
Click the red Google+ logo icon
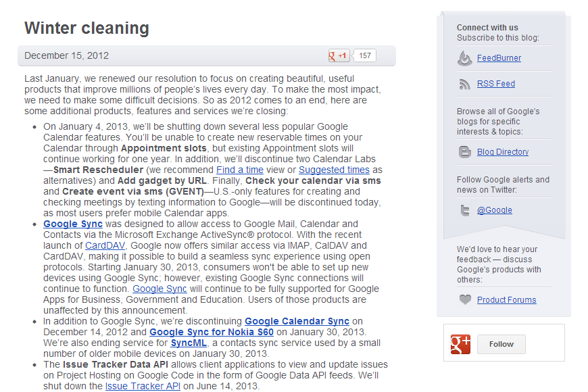(x=460, y=345)
